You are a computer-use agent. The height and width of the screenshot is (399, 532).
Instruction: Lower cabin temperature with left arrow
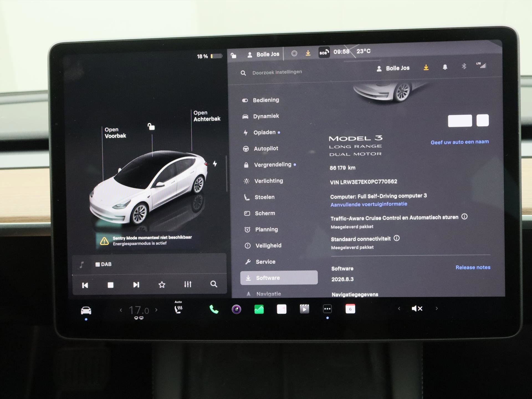121,310
